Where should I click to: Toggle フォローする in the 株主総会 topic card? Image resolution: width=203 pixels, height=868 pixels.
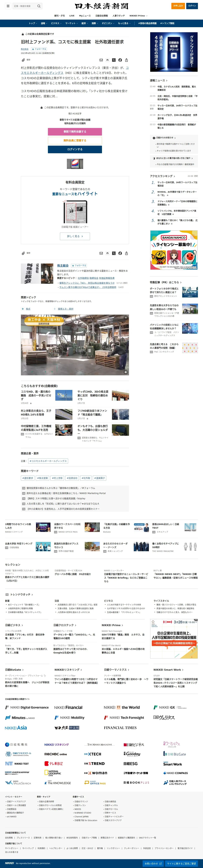pos(79,266)
